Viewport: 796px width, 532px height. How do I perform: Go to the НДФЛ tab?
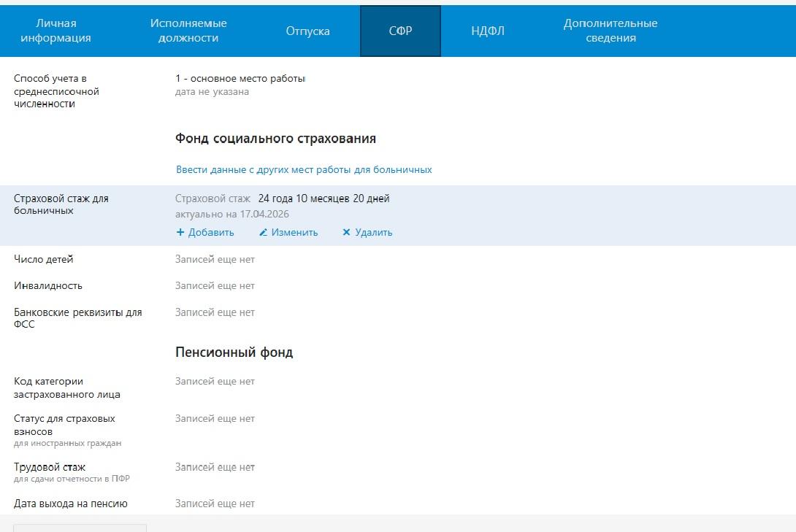pos(488,31)
